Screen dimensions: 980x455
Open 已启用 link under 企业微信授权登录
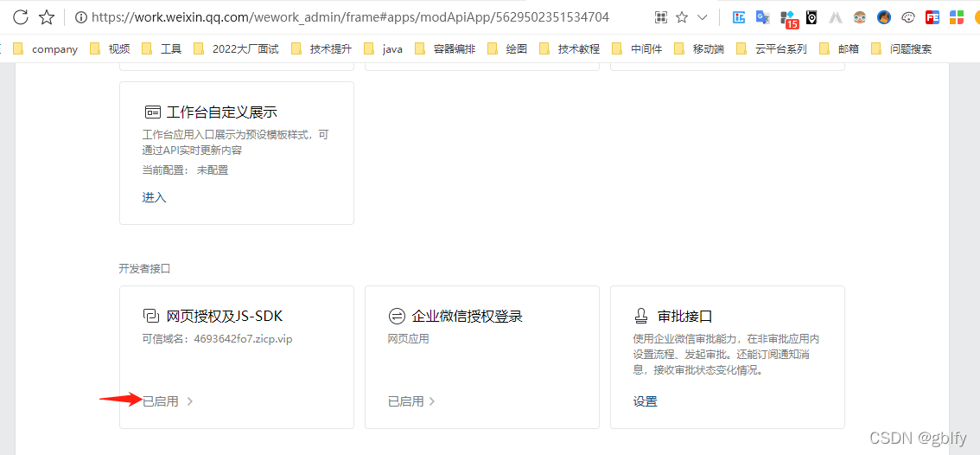(405, 402)
